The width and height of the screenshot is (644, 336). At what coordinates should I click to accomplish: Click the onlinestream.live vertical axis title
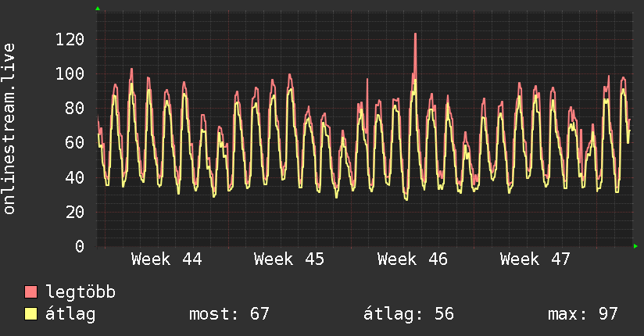click(x=9, y=129)
